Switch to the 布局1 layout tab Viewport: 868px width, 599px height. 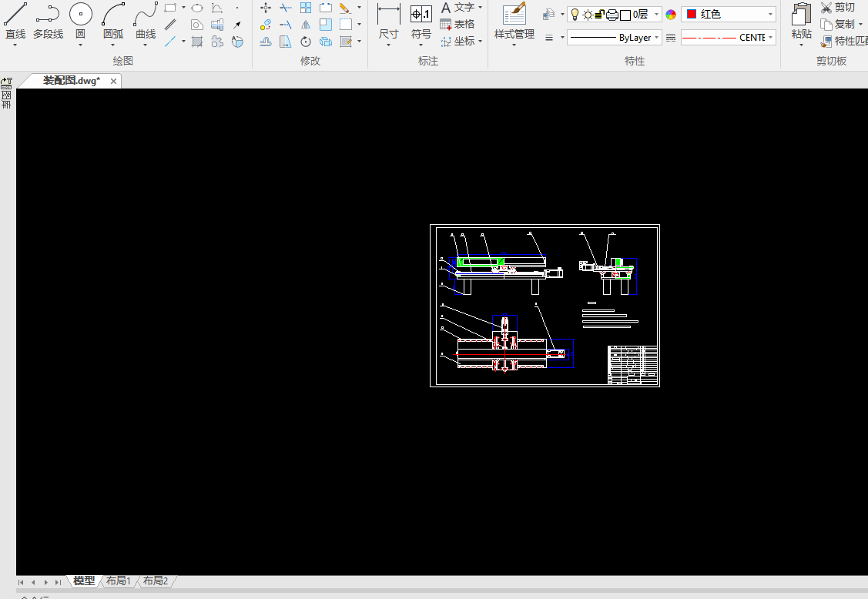point(119,581)
